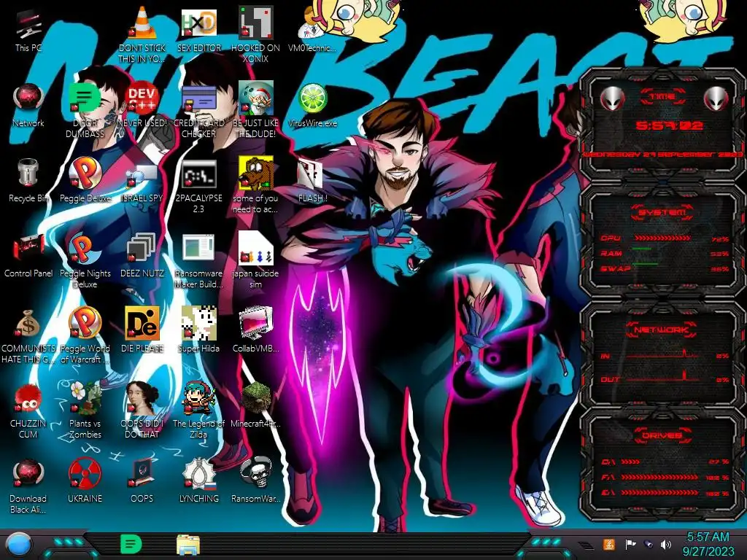Launch The Legend of Zilda
The height and width of the screenshot is (560, 747).
[x=199, y=410]
